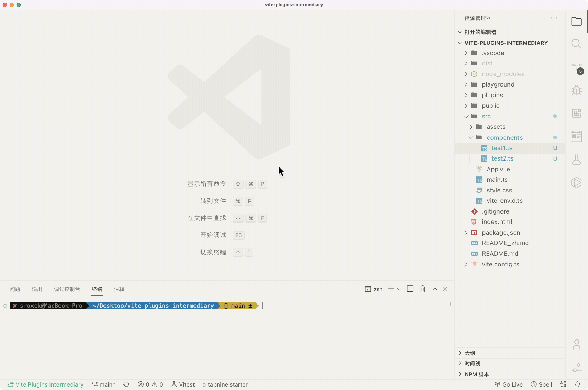
Task: Click main* git branch in status bar
Action: pos(103,384)
